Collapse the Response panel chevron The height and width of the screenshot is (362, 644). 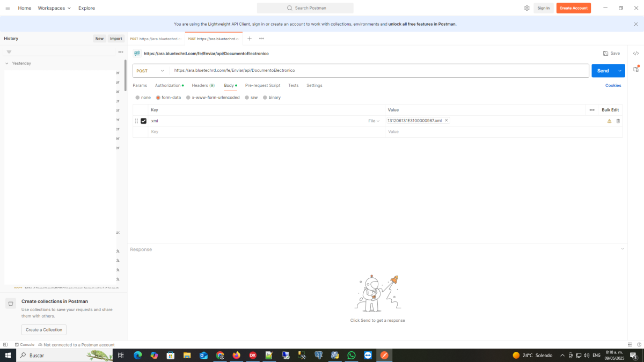623,249
